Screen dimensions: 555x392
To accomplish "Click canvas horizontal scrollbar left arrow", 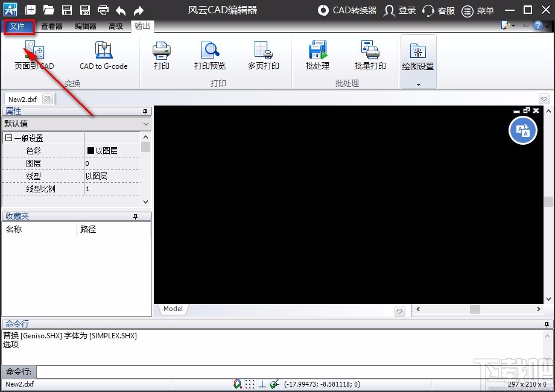I will 419,309.
